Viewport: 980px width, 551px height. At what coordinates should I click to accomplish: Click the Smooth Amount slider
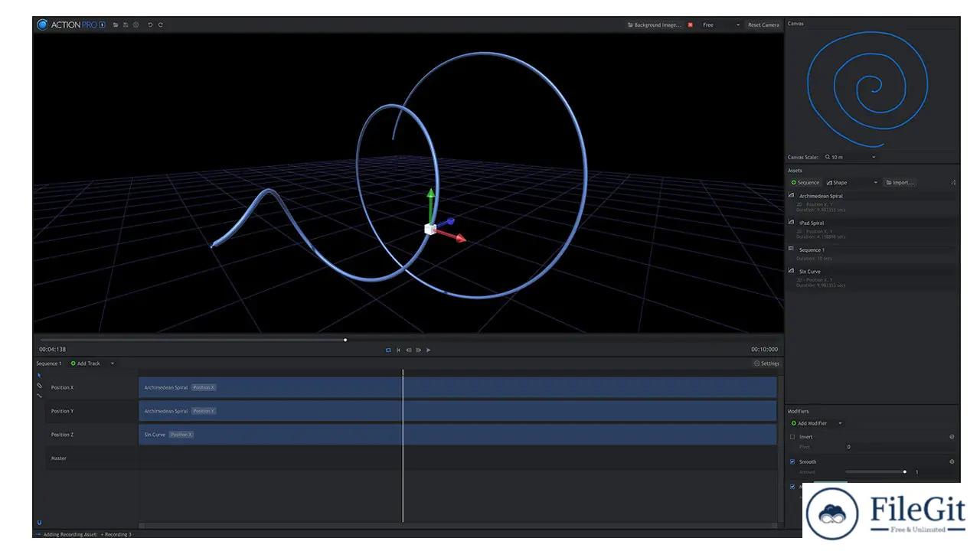877,472
